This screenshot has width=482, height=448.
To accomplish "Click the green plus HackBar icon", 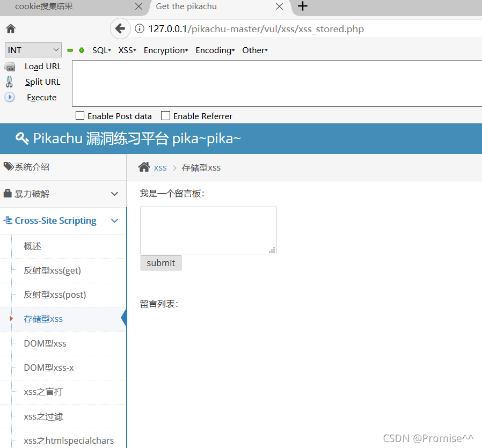I will point(82,50).
